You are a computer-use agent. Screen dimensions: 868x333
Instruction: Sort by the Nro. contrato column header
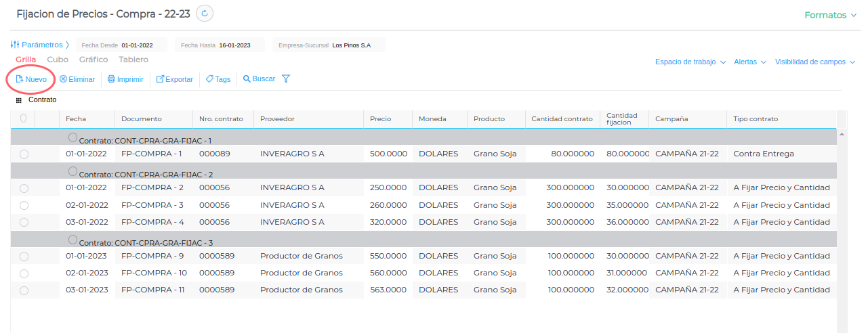223,118
